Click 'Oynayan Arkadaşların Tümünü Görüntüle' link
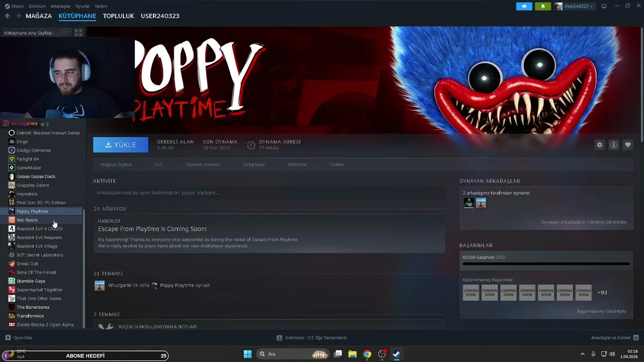Screen dimensions: 644x362 coord(583,222)
